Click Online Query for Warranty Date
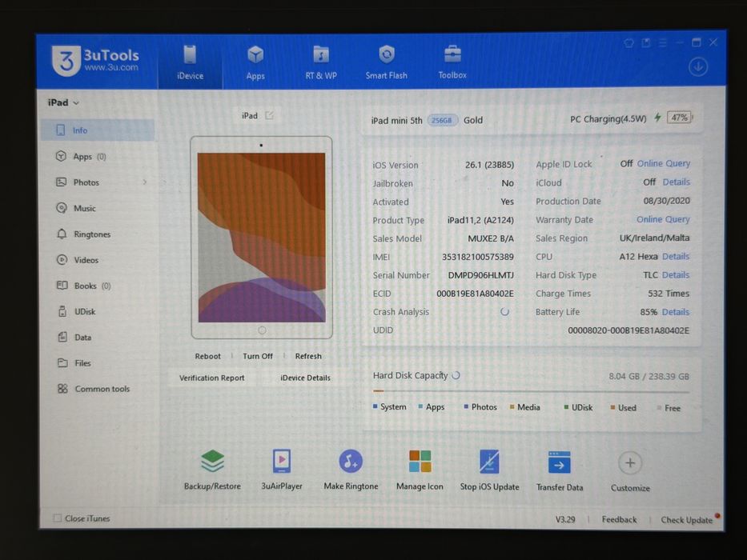747x560 pixels. pos(663,219)
